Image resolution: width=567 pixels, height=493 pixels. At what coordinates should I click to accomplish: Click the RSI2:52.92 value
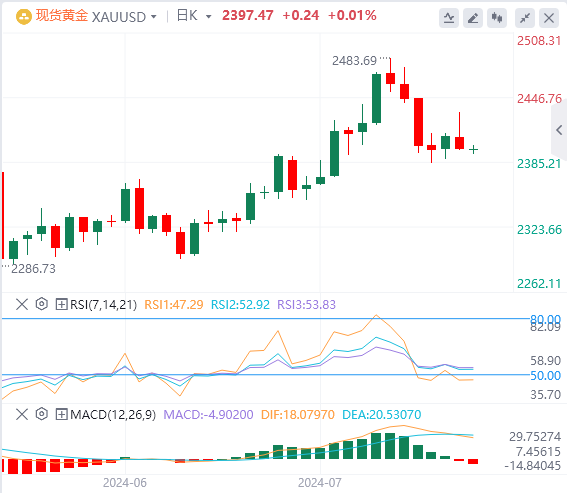(x=240, y=305)
